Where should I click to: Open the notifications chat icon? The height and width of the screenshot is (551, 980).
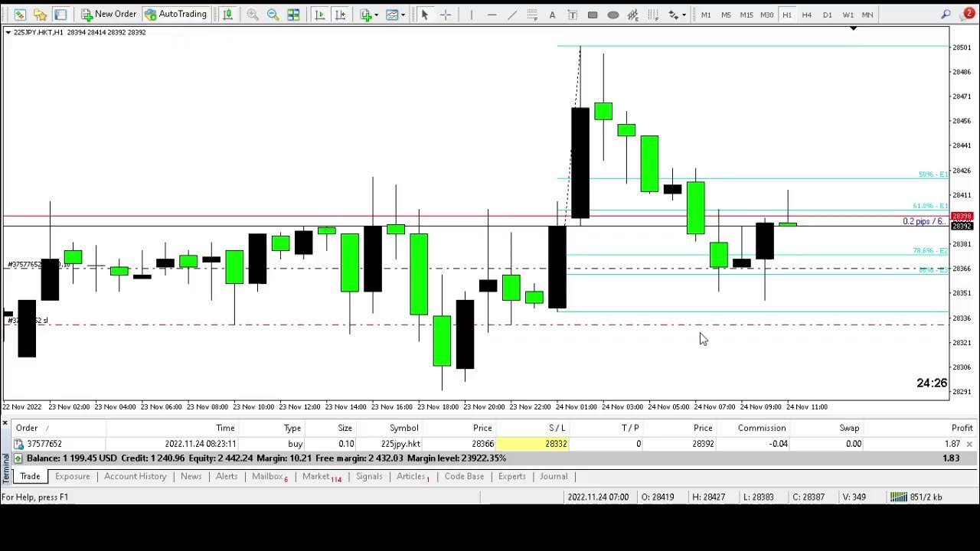(x=968, y=15)
